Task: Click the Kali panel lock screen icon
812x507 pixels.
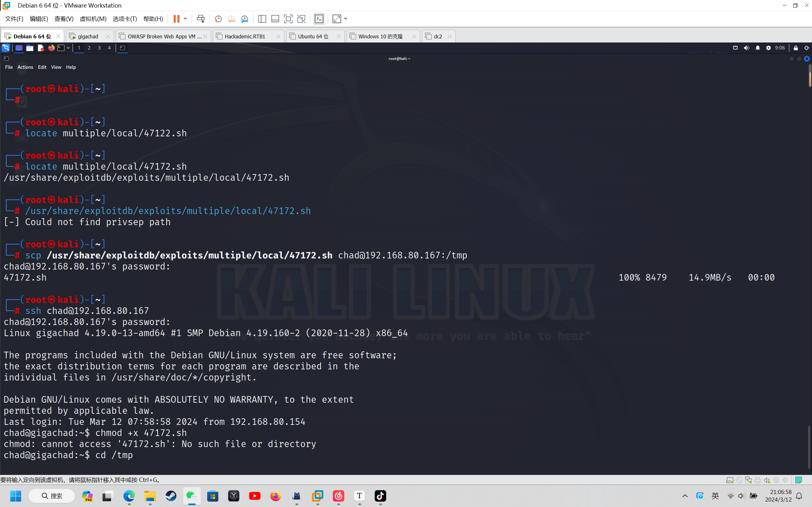Action: coord(795,48)
